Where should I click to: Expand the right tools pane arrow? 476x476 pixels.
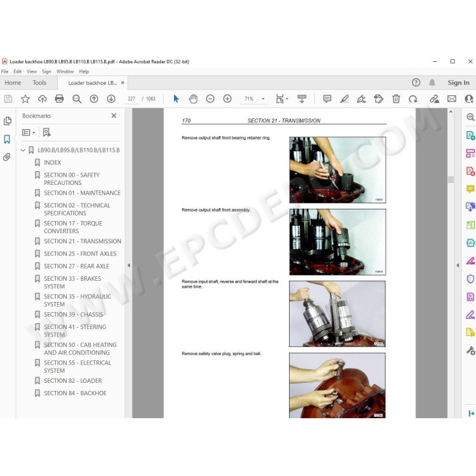pos(458,265)
